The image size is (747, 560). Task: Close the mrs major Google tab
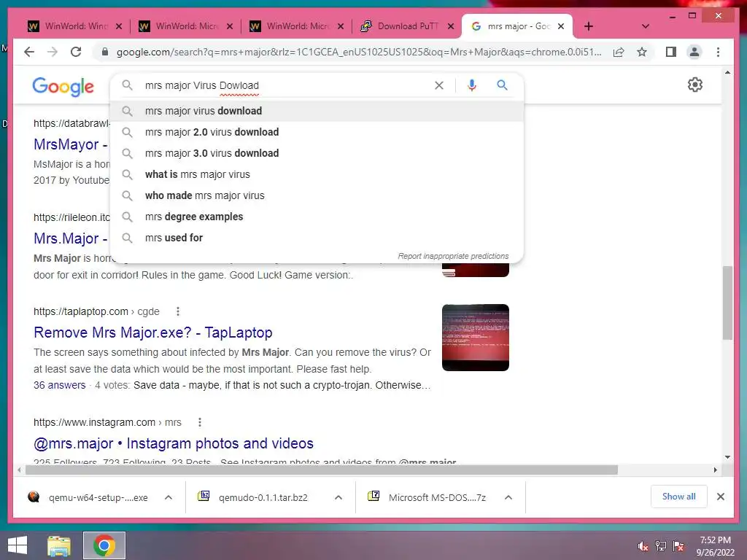click(x=561, y=26)
